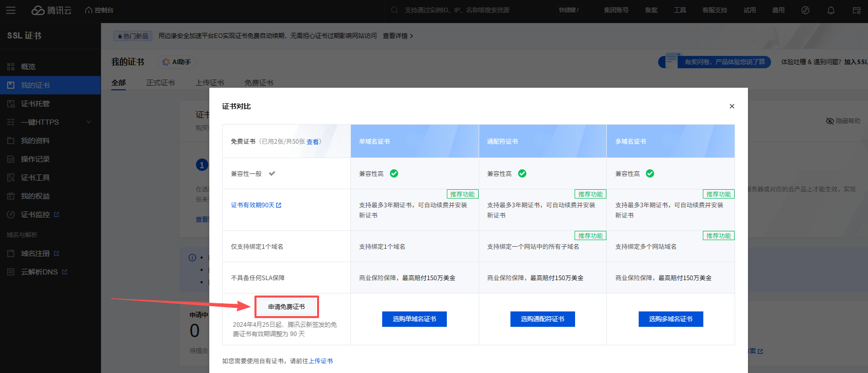Toggle 隐藏帮助 hide help
Image resolution: width=868 pixels, height=373 pixels.
(843, 121)
